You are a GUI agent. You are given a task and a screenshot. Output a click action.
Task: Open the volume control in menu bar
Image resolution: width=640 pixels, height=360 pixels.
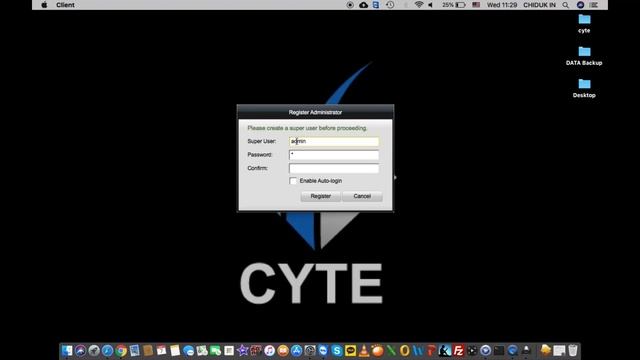[x=430, y=5]
